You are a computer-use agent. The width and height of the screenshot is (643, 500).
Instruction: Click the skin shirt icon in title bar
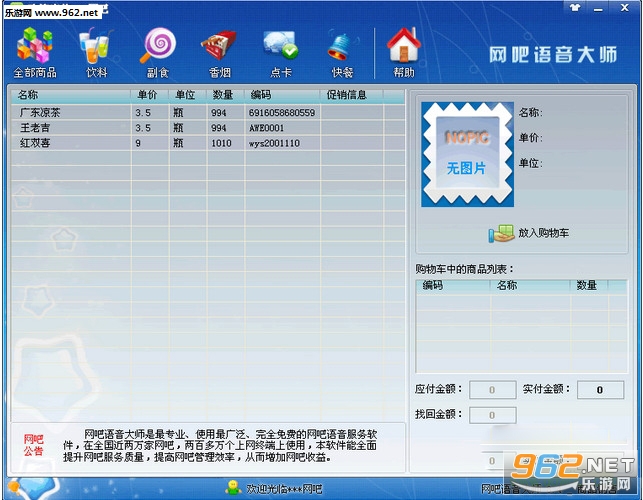(x=575, y=7)
